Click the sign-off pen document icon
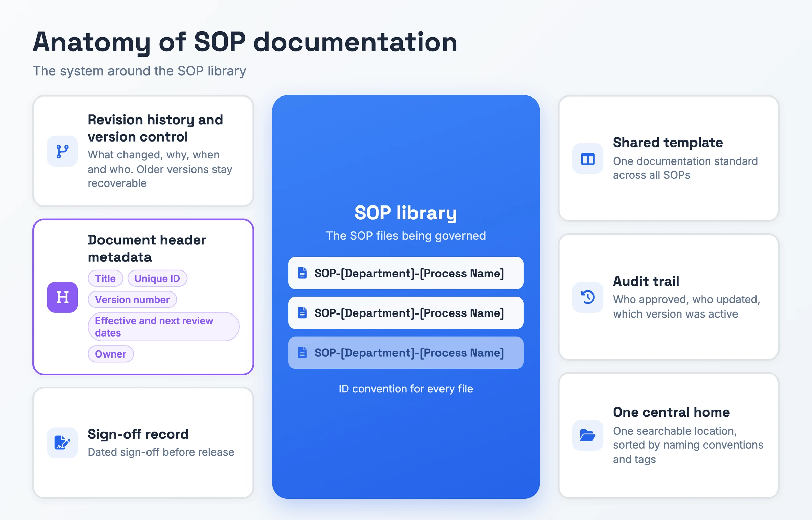 point(63,442)
